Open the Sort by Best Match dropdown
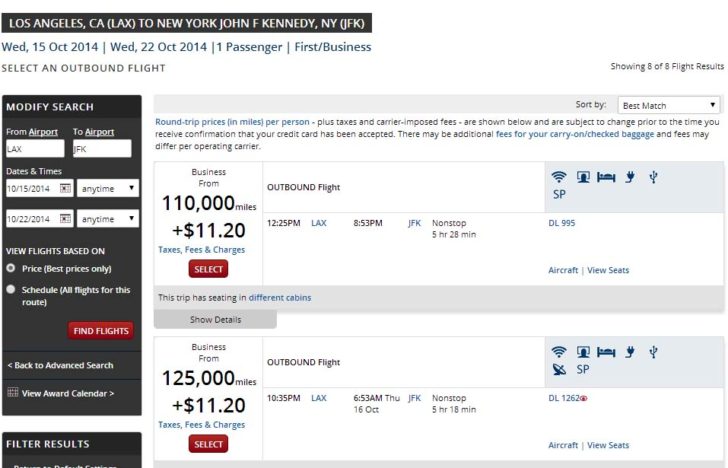The width and height of the screenshot is (728, 468). (x=669, y=105)
